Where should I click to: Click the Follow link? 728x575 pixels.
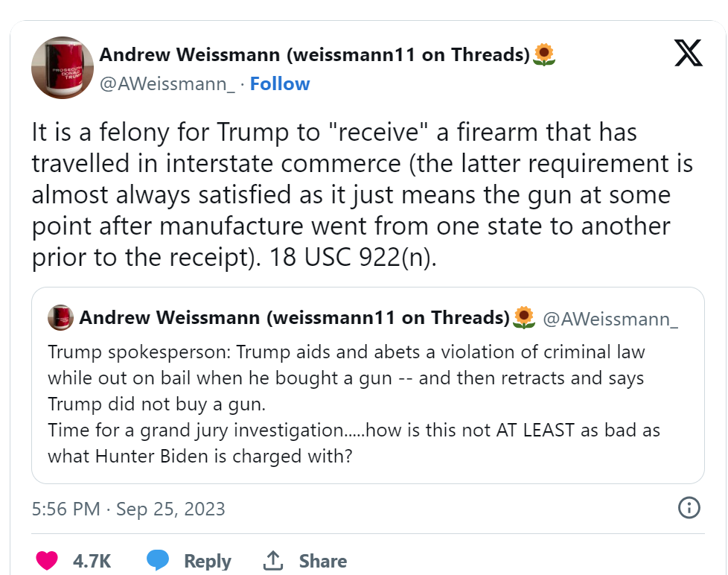tap(280, 84)
